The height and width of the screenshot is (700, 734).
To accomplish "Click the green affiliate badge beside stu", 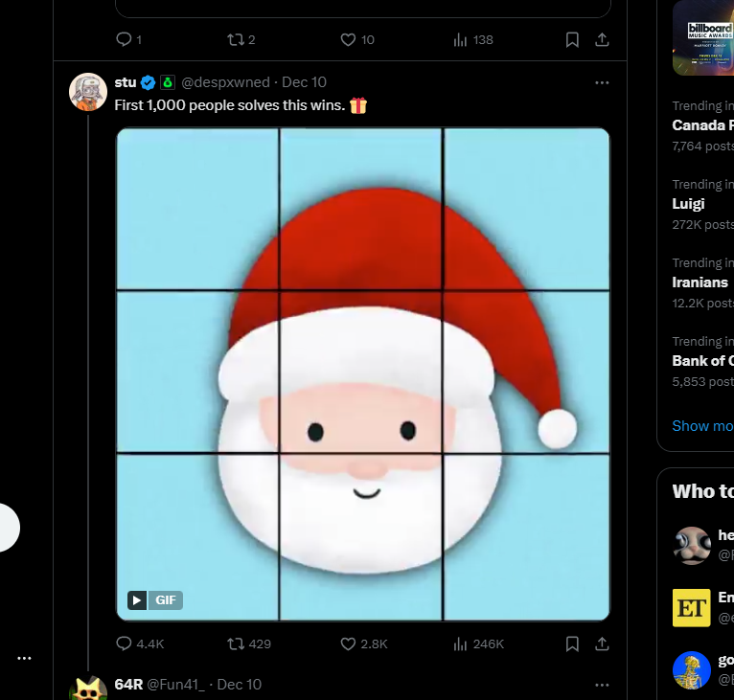I will point(168,82).
